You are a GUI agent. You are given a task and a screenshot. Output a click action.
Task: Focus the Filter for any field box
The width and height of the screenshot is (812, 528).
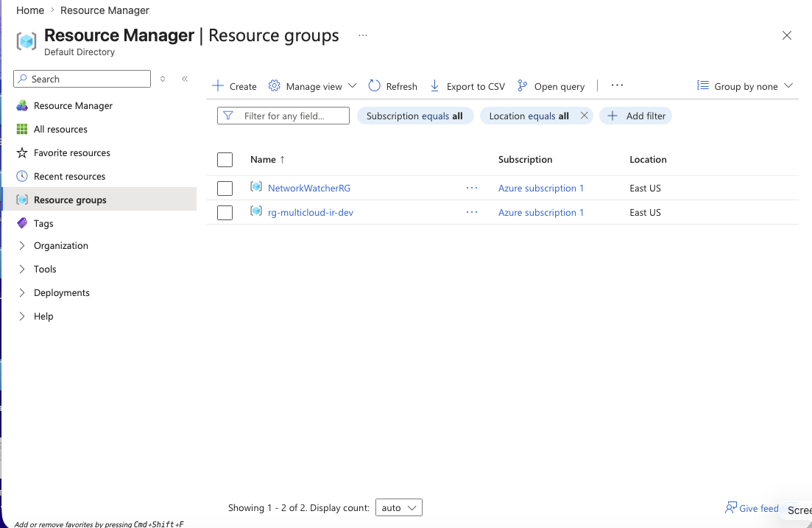pos(283,116)
